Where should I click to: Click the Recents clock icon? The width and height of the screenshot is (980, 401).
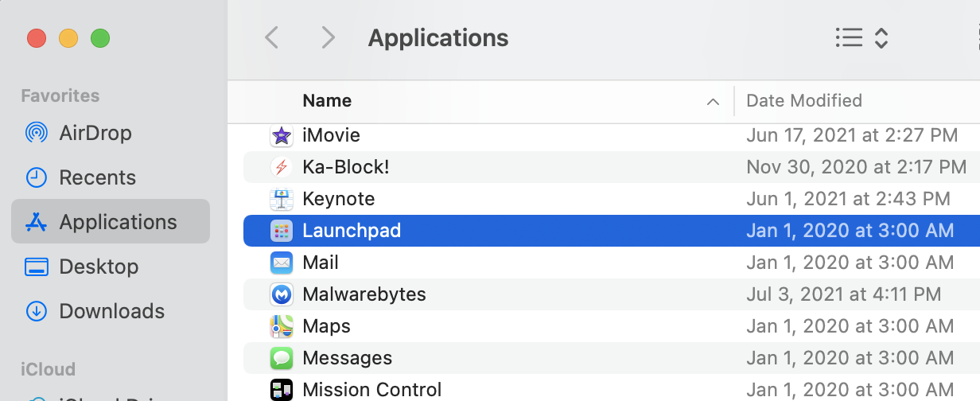click(36, 177)
